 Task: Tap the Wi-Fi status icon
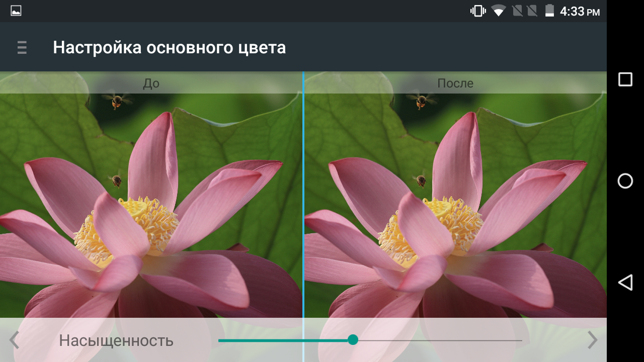coord(499,11)
